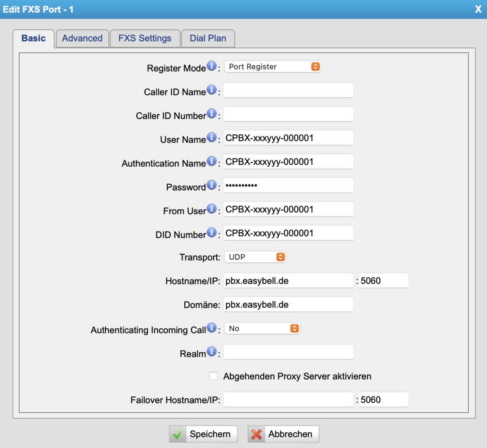This screenshot has height=448, width=487.
Task: Click the Abbrechen button
Action: pos(283,434)
